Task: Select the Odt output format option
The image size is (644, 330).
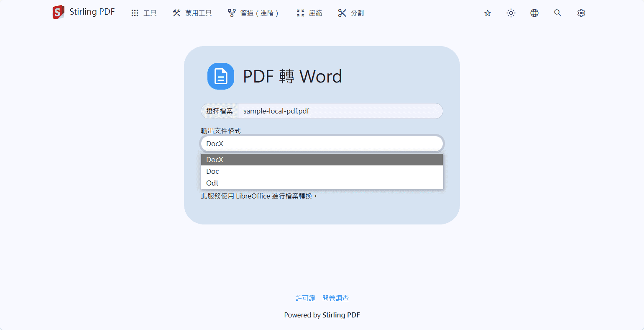Action: [322, 183]
